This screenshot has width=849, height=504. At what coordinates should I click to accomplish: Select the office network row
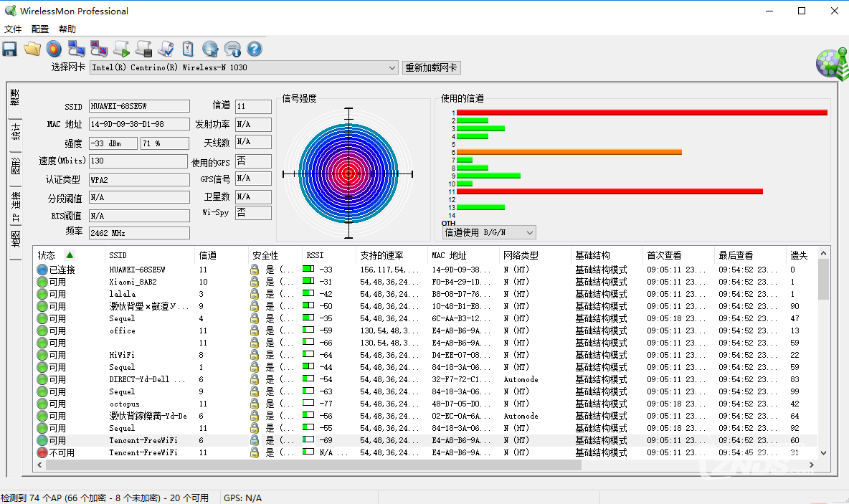click(x=426, y=331)
